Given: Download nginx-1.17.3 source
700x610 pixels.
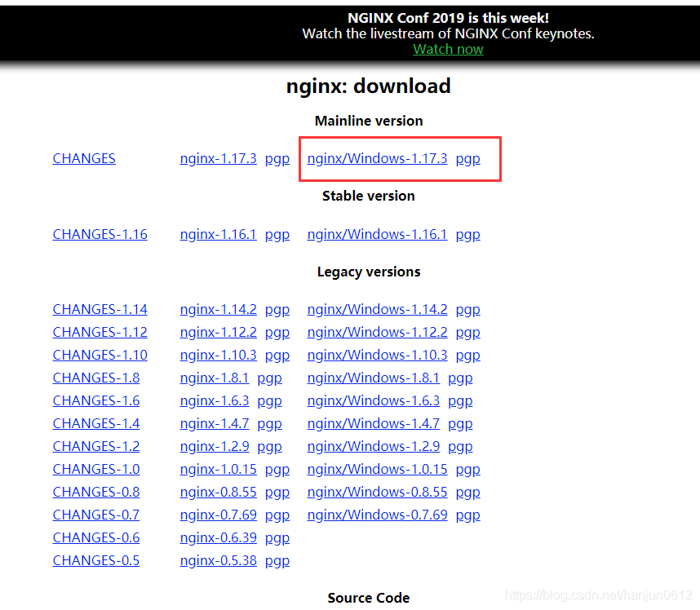Looking at the screenshot, I should [219, 158].
